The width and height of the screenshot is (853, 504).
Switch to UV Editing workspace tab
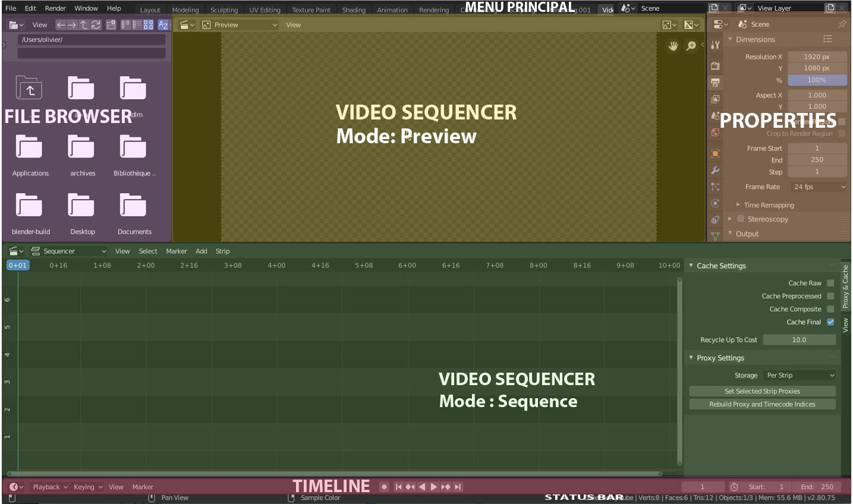265,10
